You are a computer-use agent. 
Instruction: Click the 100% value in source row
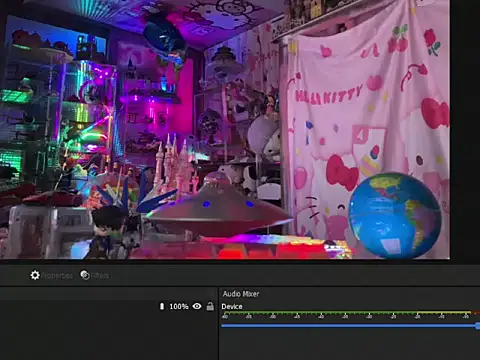pyautogui.click(x=179, y=306)
